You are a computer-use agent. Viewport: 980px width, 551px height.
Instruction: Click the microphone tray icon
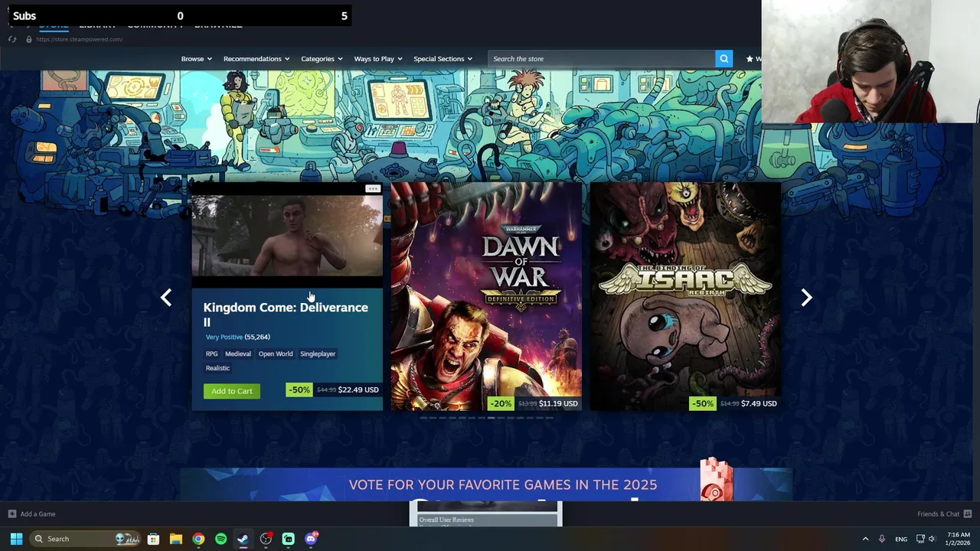tap(882, 539)
